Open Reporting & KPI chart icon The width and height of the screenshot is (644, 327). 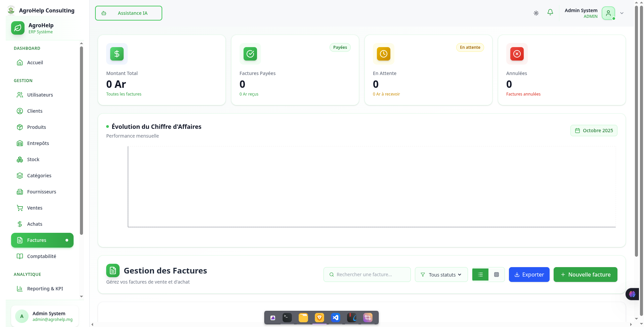point(20,289)
